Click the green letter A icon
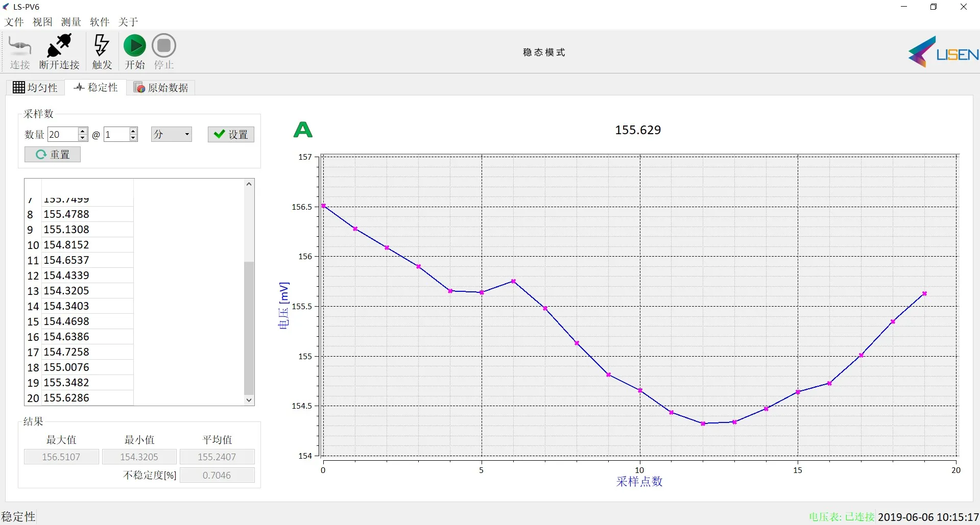This screenshot has height=525, width=980. 303,130
